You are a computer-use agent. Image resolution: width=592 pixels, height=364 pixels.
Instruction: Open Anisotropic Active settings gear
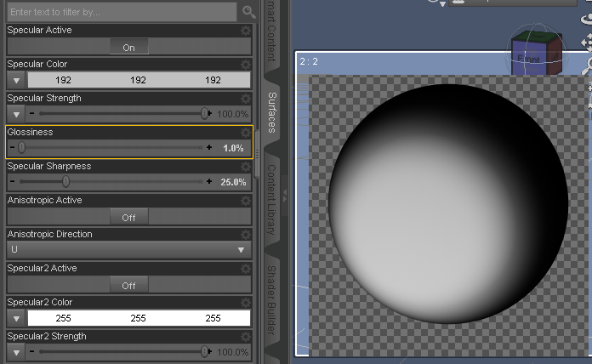coord(246,201)
